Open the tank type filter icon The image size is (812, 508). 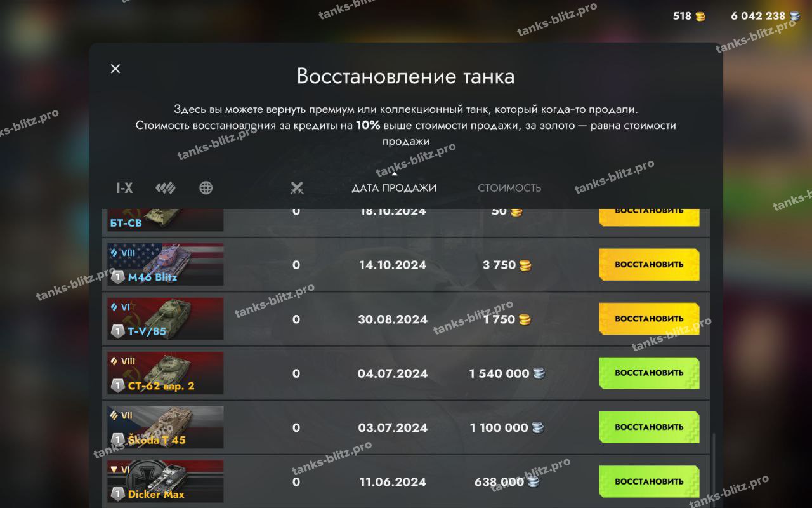(165, 188)
